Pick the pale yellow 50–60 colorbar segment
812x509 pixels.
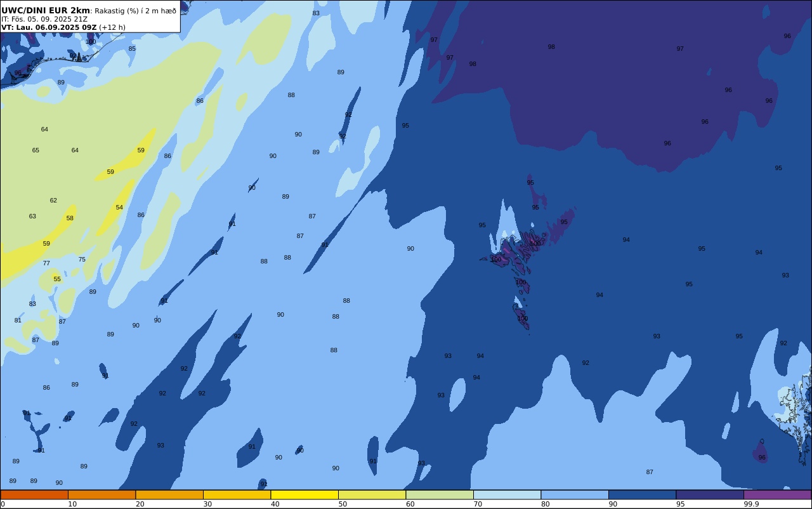[372, 494]
